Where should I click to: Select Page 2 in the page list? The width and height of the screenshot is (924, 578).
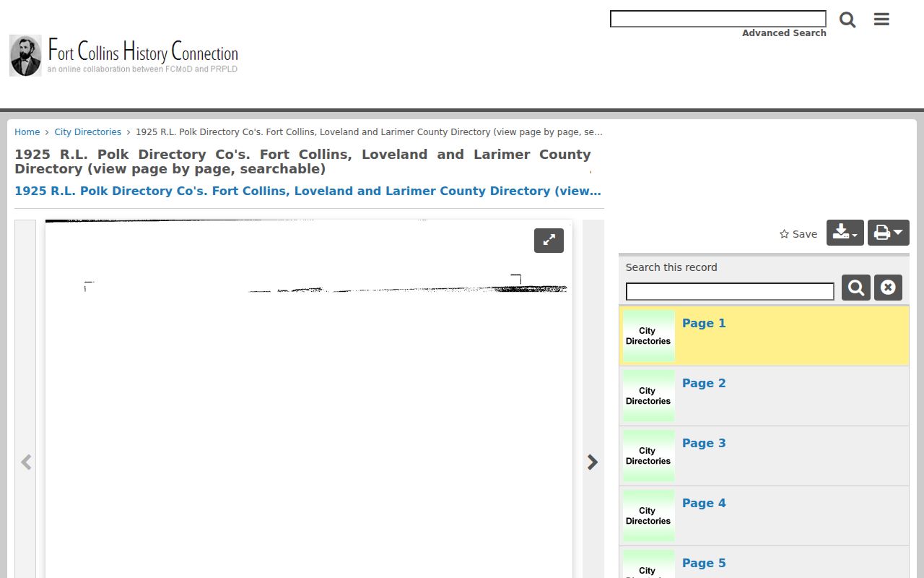point(764,396)
